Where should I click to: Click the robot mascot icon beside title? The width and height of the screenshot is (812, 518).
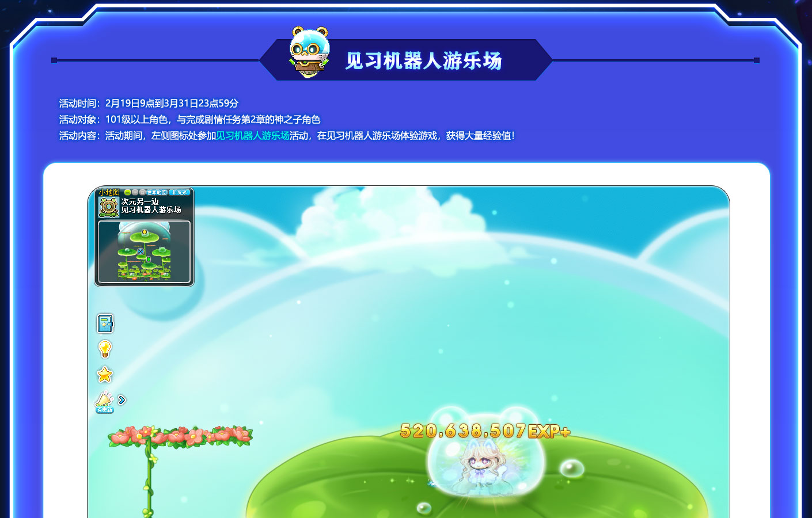click(x=309, y=52)
